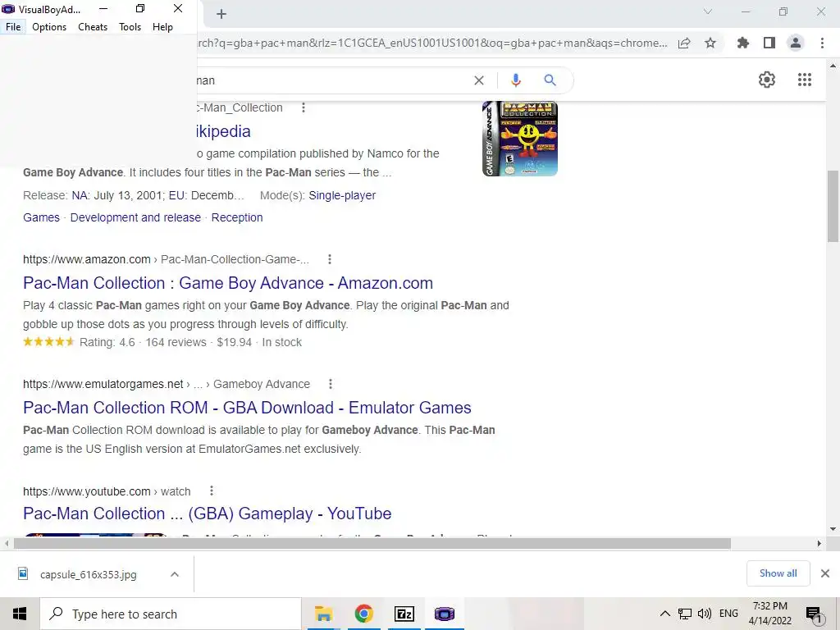Open Google apps grid
The height and width of the screenshot is (630, 840).
click(x=805, y=80)
